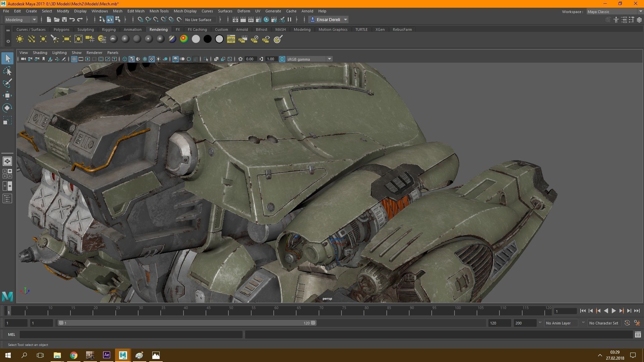Screen dimensions: 644x362
Task: Toggle viewport shadows button
Action: click(165, 59)
